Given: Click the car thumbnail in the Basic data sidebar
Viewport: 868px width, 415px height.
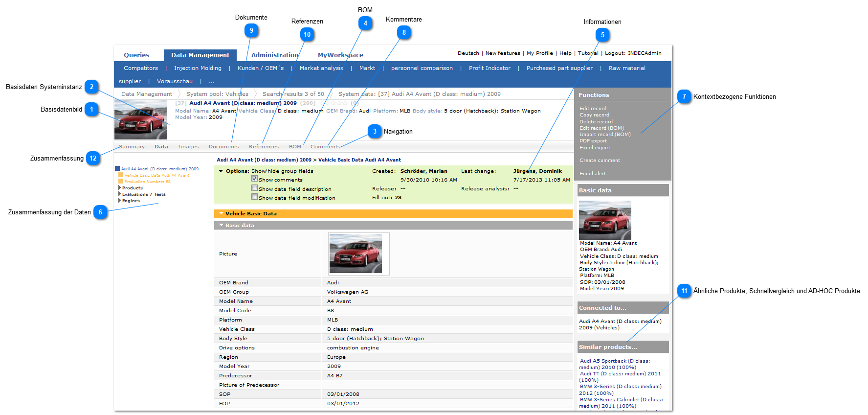Looking at the screenshot, I should (x=605, y=220).
